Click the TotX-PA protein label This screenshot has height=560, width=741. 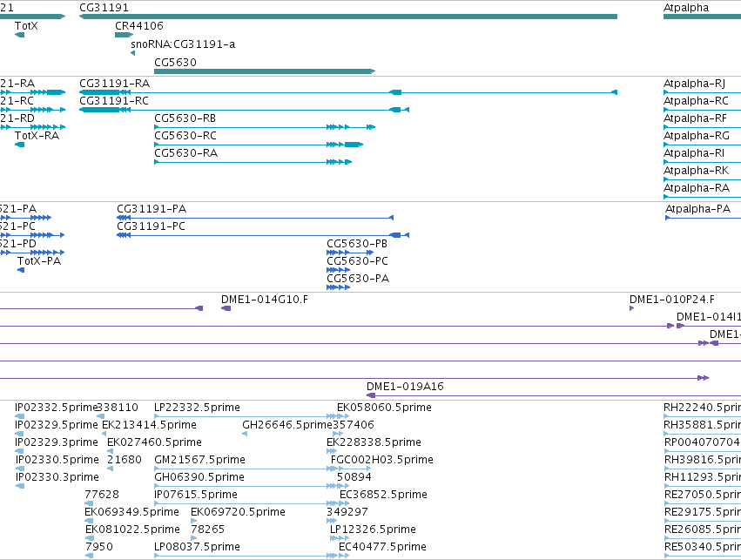pos(39,261)
